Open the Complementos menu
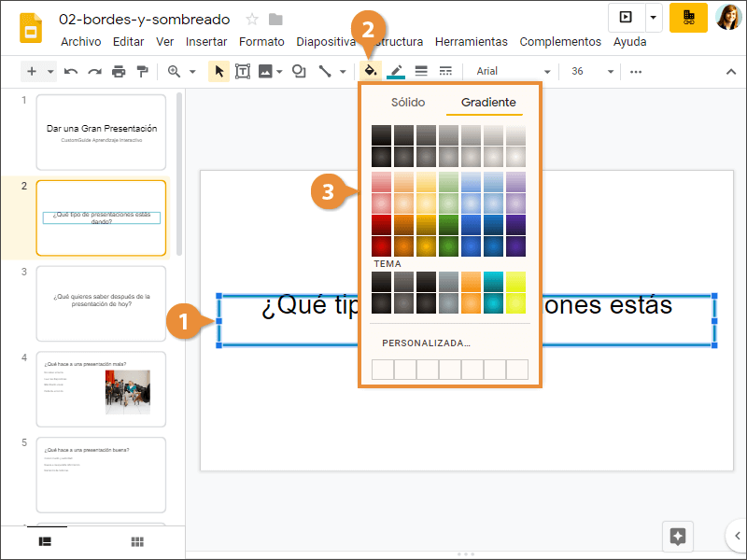 pos(560,42)
